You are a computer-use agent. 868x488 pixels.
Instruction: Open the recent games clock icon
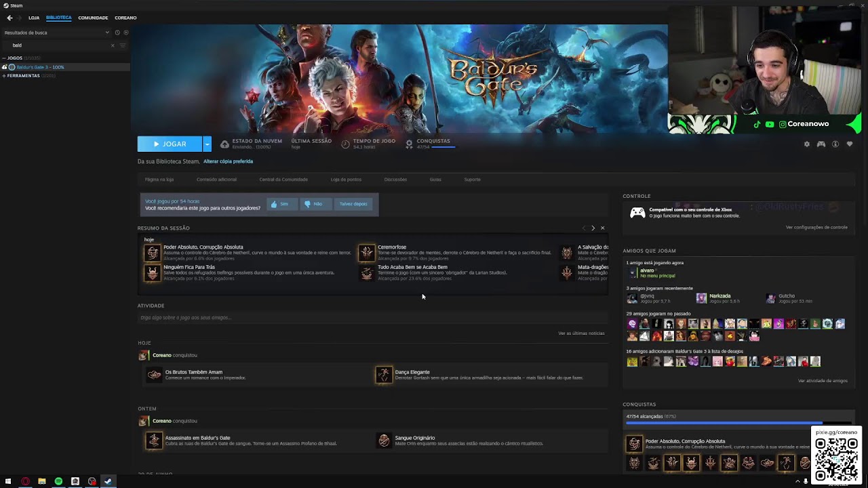117,33
